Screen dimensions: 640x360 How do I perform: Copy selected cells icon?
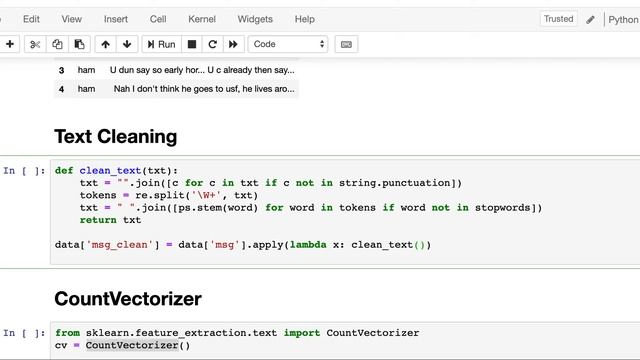coord(57,44)
